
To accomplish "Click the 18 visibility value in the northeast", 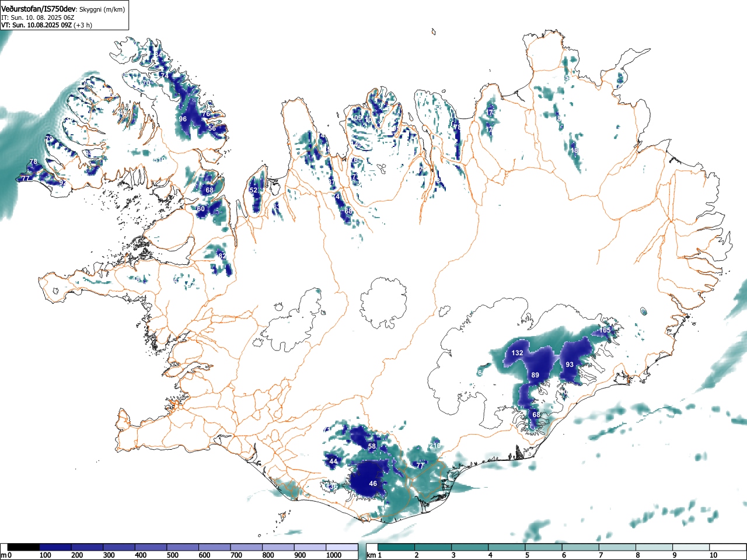I will pos(574,150).
